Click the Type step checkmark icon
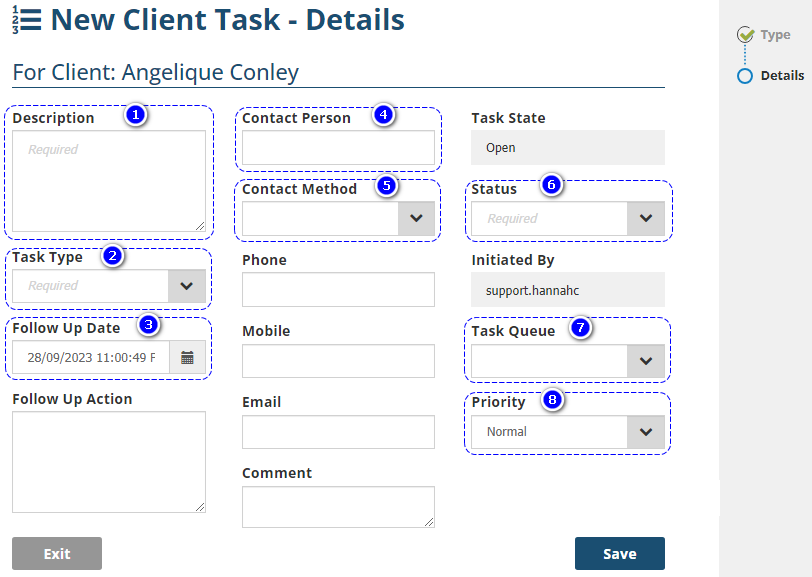 [745, 35]
